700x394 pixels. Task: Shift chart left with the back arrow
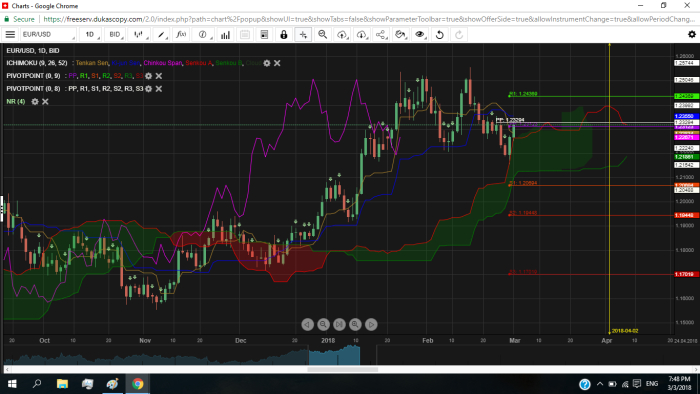click(307, 324)
